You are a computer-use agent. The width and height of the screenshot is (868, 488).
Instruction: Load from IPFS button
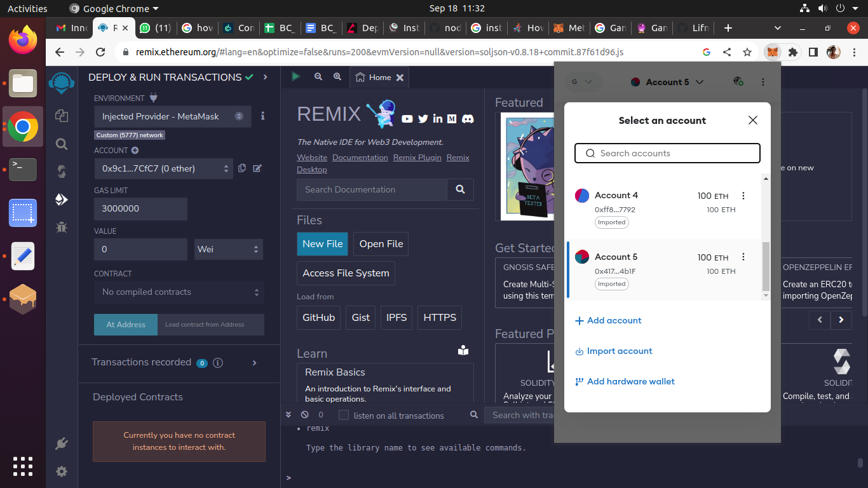click(x=397, y=318)
